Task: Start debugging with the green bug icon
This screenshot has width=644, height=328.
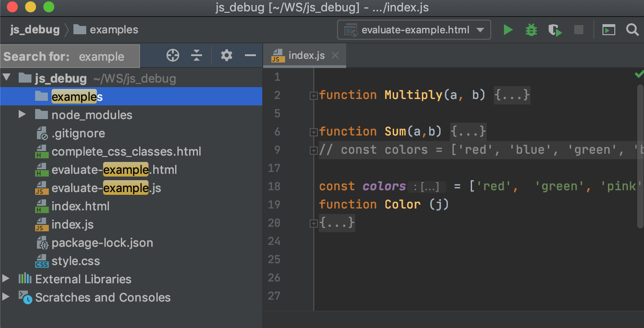Action: pos(531,30)
